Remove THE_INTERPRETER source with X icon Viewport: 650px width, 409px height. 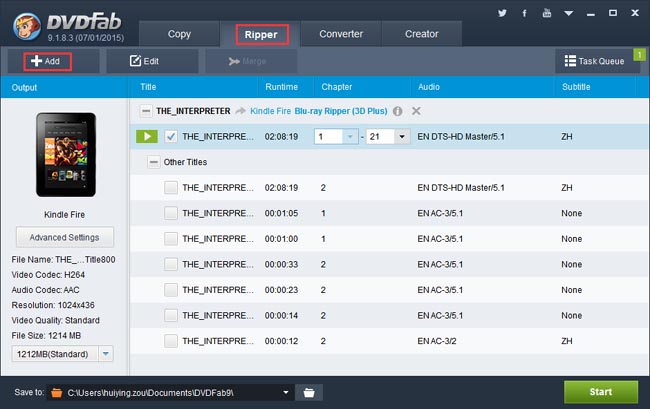(x=416, y=111)
